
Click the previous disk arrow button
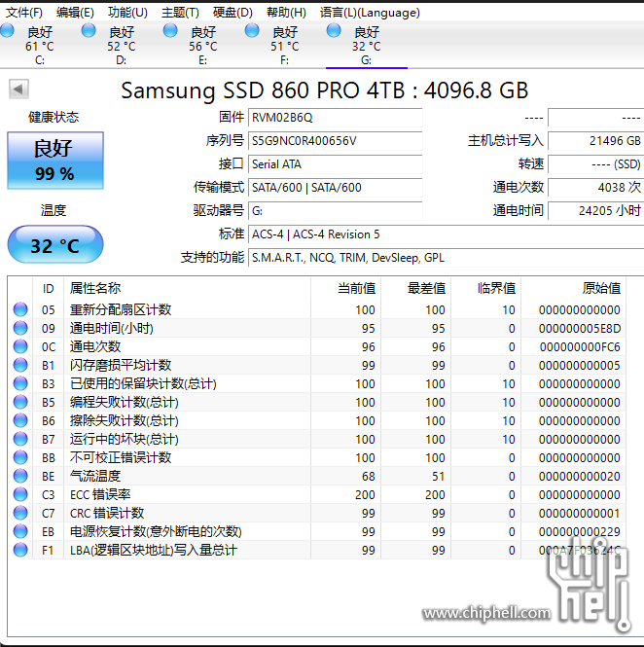pos(18,89)
